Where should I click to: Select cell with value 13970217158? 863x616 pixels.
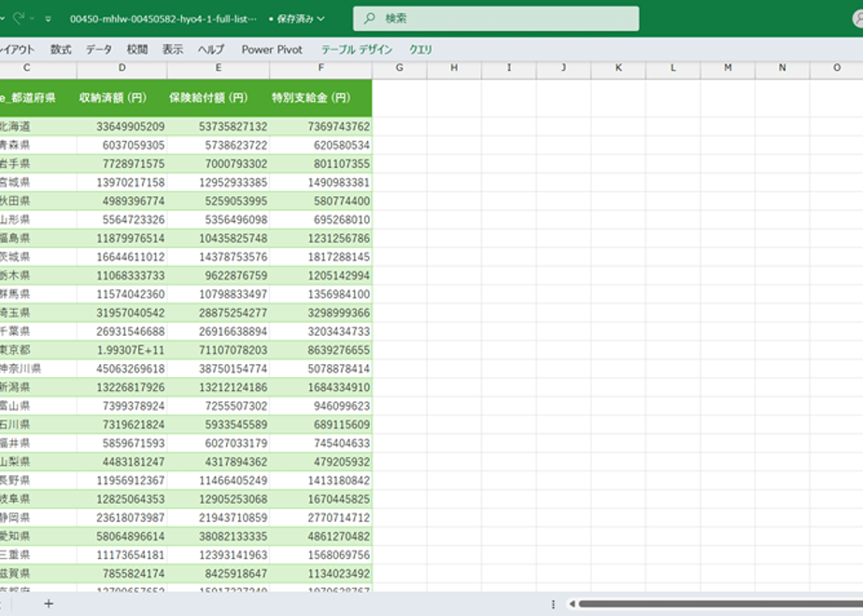(122, 183)
